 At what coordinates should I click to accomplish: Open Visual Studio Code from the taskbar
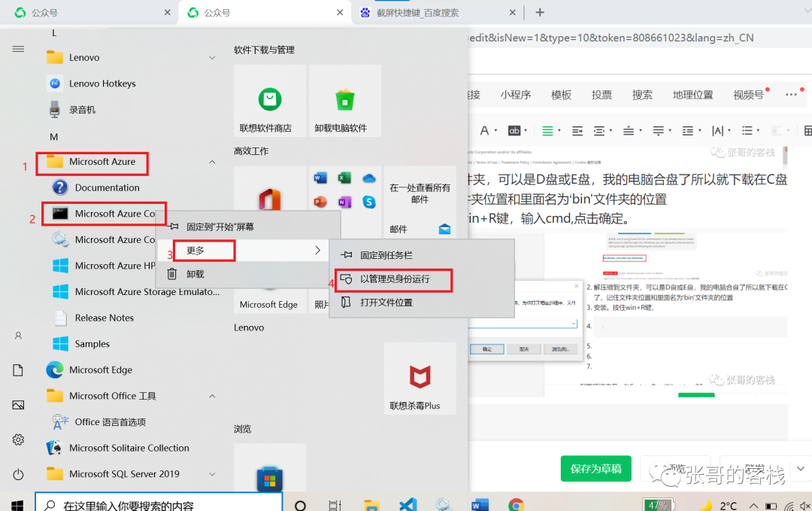tap(408, 505)
